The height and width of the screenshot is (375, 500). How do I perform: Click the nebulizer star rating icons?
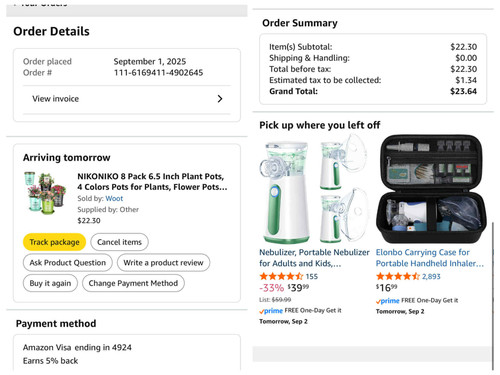(x=281, y=276)
